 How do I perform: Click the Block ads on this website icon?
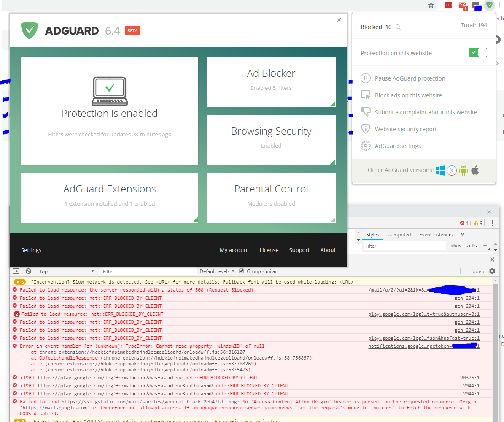tap(365, 95)
